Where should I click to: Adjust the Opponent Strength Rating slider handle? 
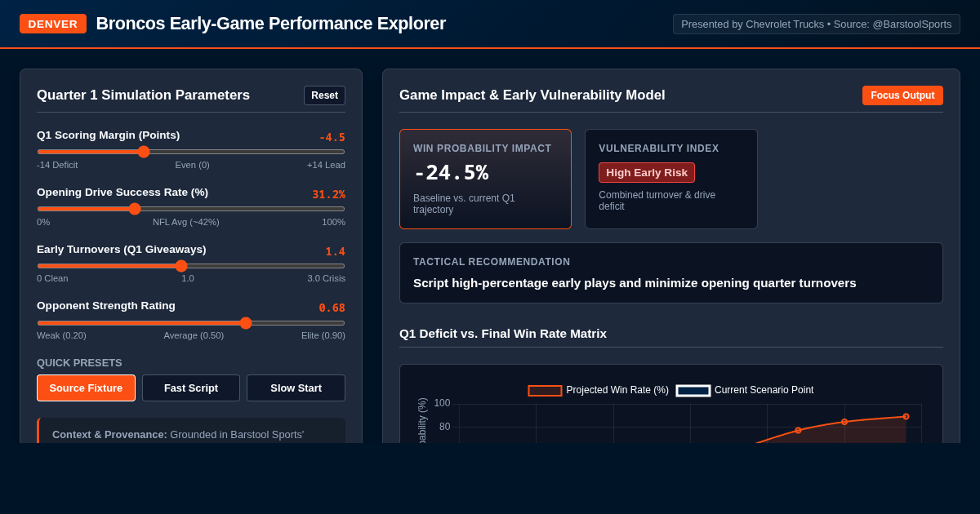[x=246, y=323]
